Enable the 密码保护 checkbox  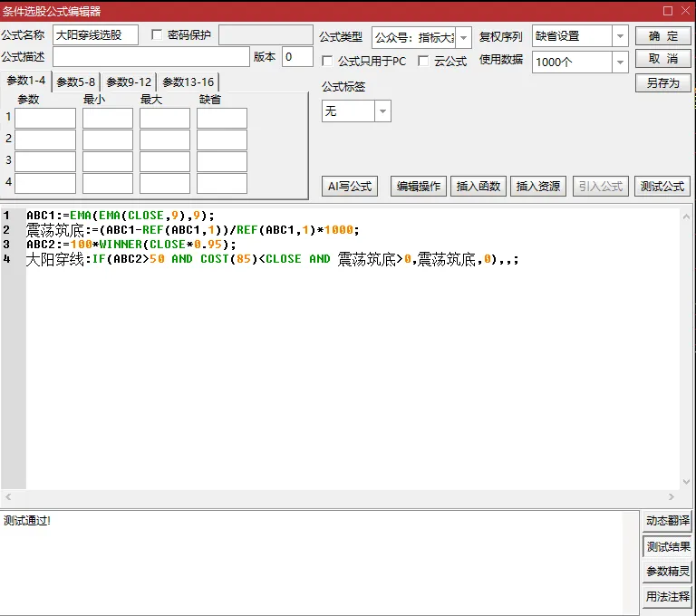(157, 34)
